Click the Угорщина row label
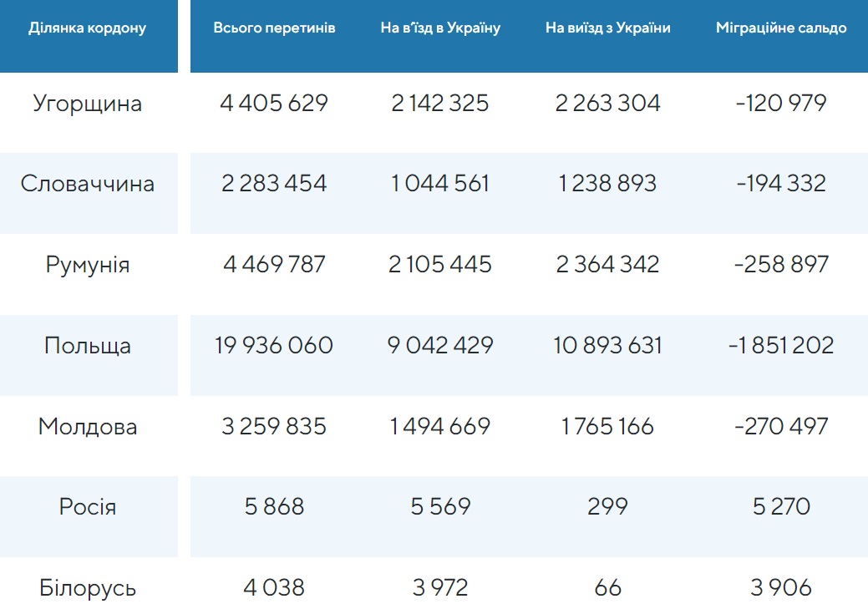The width and height of the screenshot is (868, 609). (88, 104)
